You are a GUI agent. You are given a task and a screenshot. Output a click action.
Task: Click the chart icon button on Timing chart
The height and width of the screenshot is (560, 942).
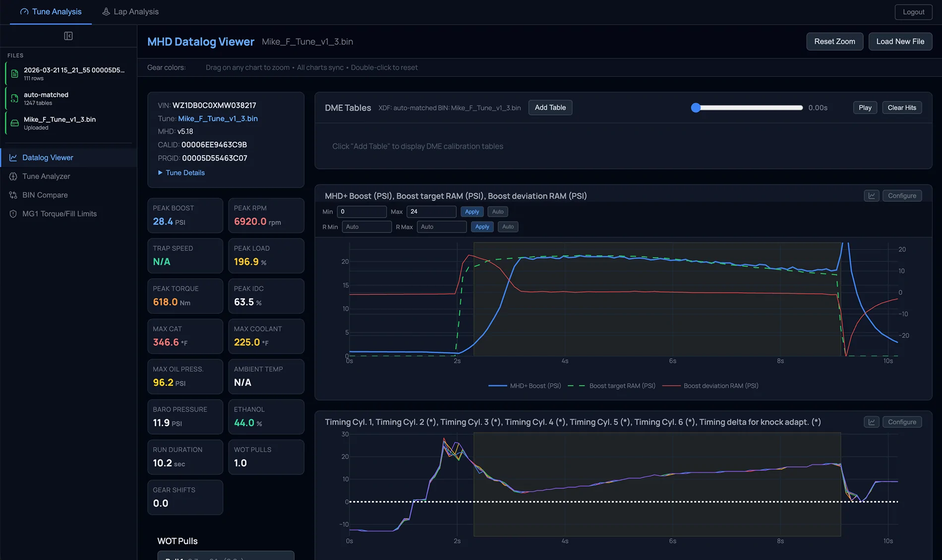(872, 422)
